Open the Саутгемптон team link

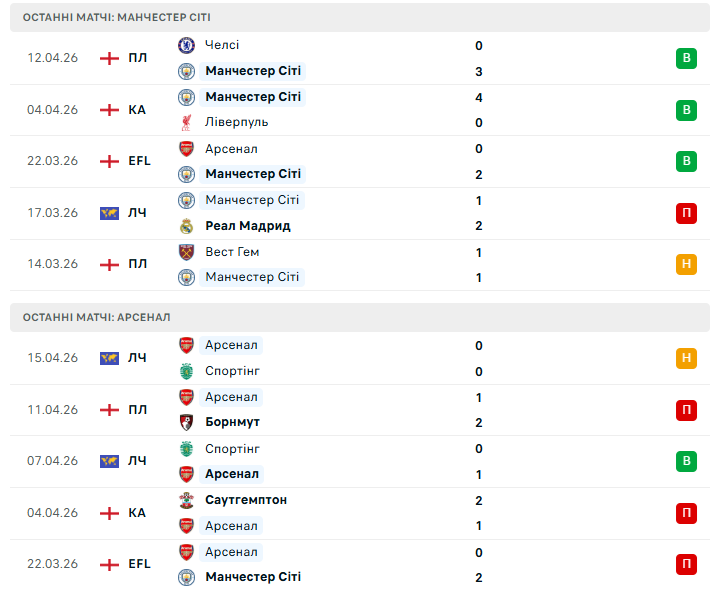246,500
